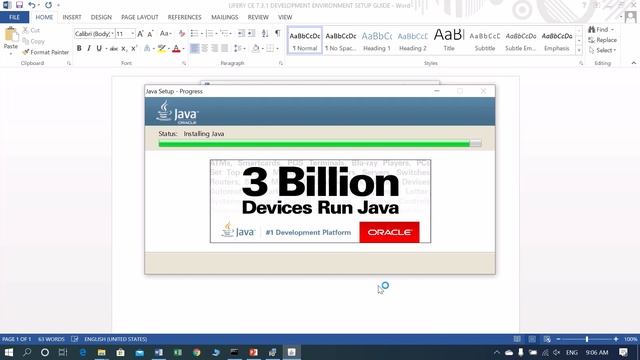Toggle Justify paragraph alignment
The height and width of the screenshot is (360, 640).
pyautogui.click(x=224, y=49)
